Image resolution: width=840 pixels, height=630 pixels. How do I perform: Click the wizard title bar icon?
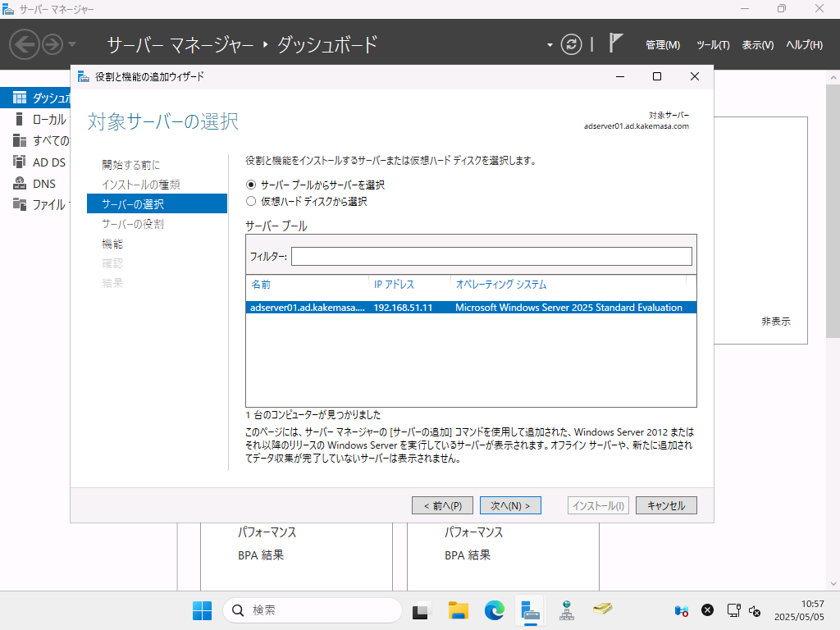(84, 76)
